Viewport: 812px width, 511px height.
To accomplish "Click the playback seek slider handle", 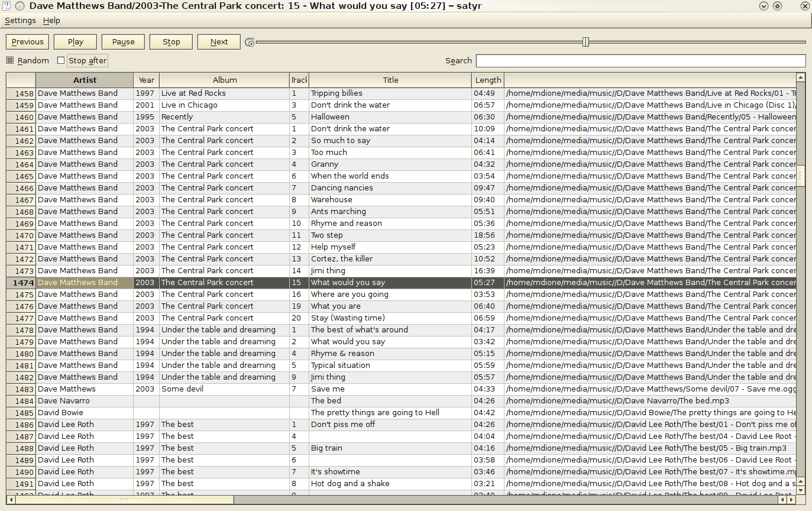I will pyautogui.click(x=585, y=42).
